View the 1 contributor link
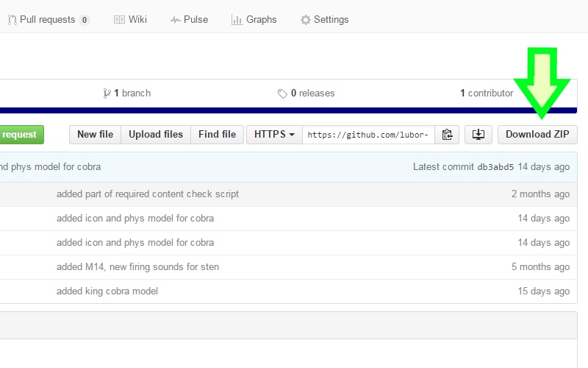The image size is (588, 368). pyautogui.click(x=487, y=93)
